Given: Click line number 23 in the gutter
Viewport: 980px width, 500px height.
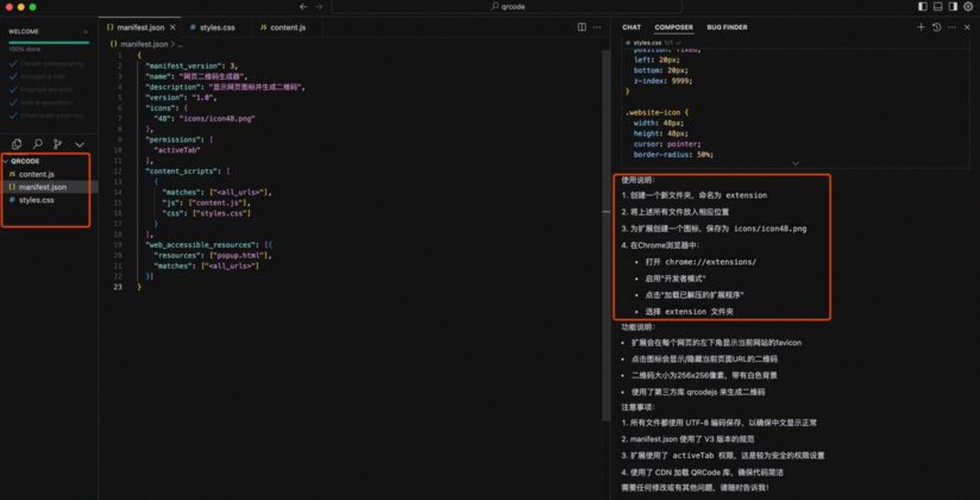Looking at the screenshot, I should click(118, 287).
